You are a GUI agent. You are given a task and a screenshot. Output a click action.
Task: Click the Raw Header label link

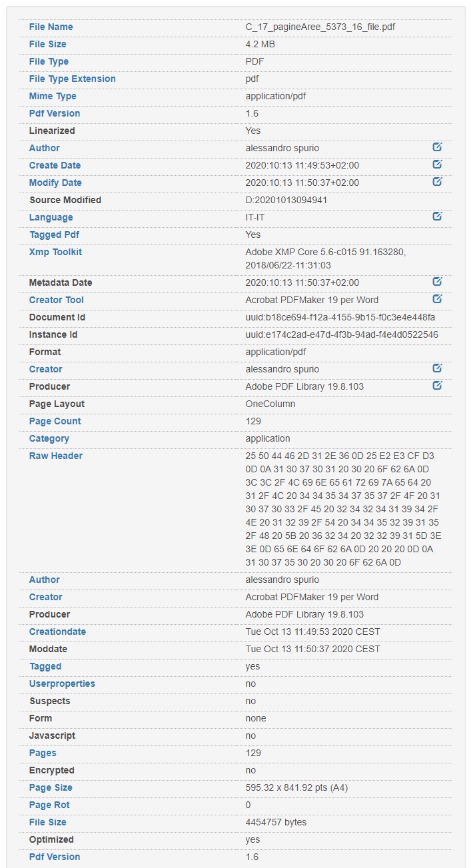[56, 456]
